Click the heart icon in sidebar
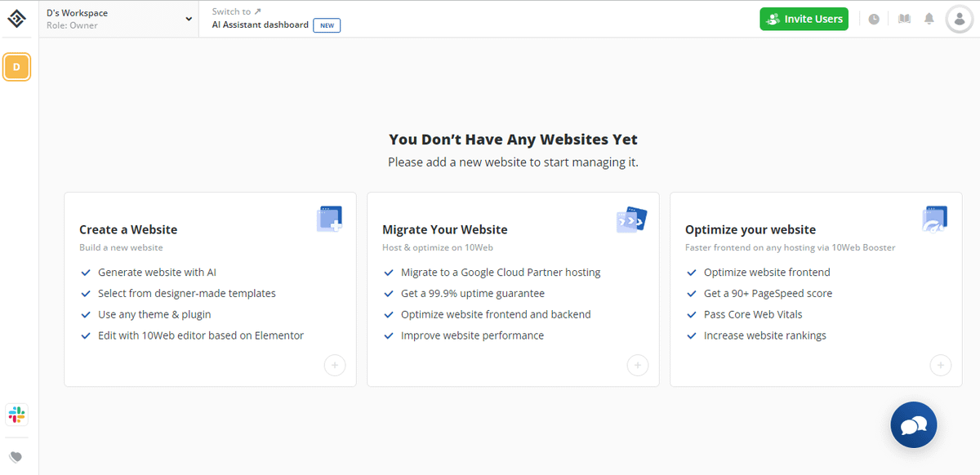 pyautogui.click(x=16, y=457)
